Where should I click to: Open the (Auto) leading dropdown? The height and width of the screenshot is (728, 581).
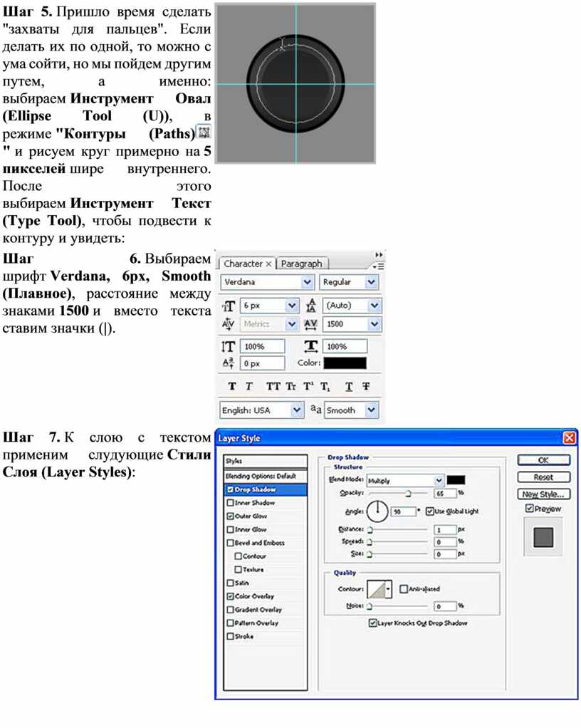click(x=374, y=306)
